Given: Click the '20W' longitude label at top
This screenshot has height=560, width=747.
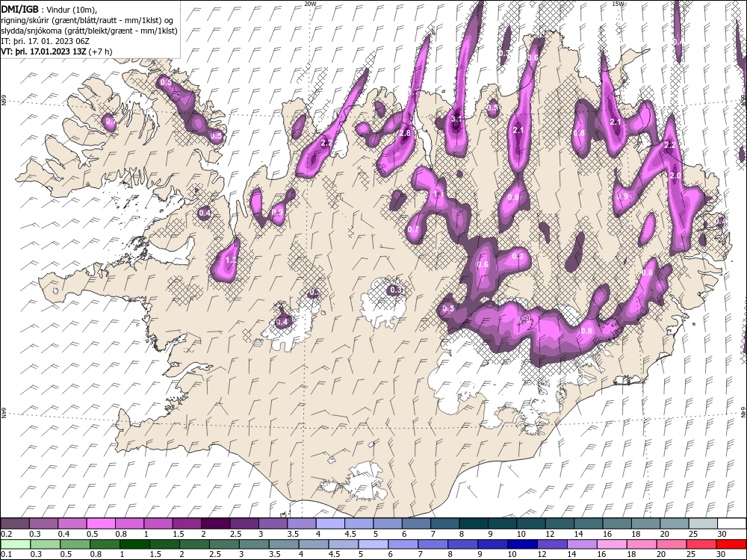Looking at the screenshot, I should tap(310, 3).
